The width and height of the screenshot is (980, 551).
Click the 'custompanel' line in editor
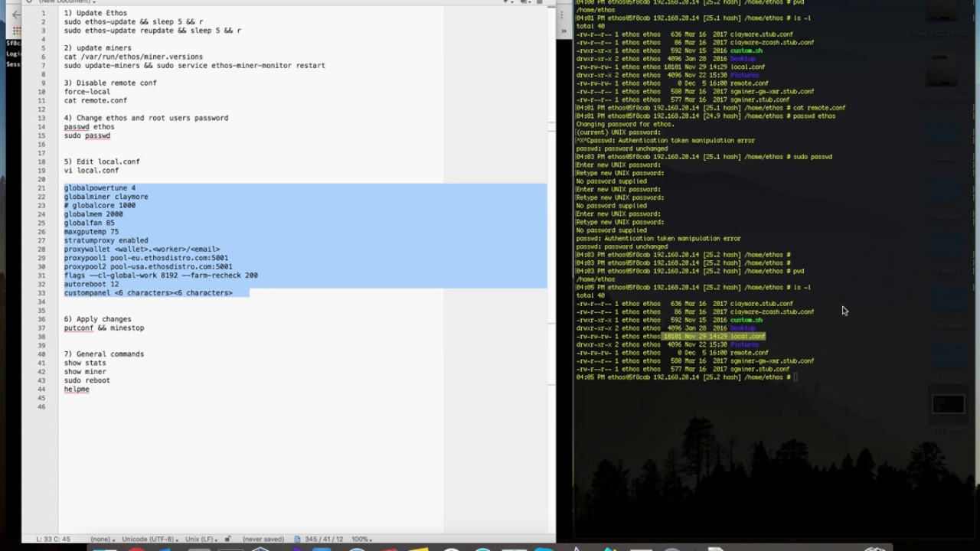click(x=149, y=293)
